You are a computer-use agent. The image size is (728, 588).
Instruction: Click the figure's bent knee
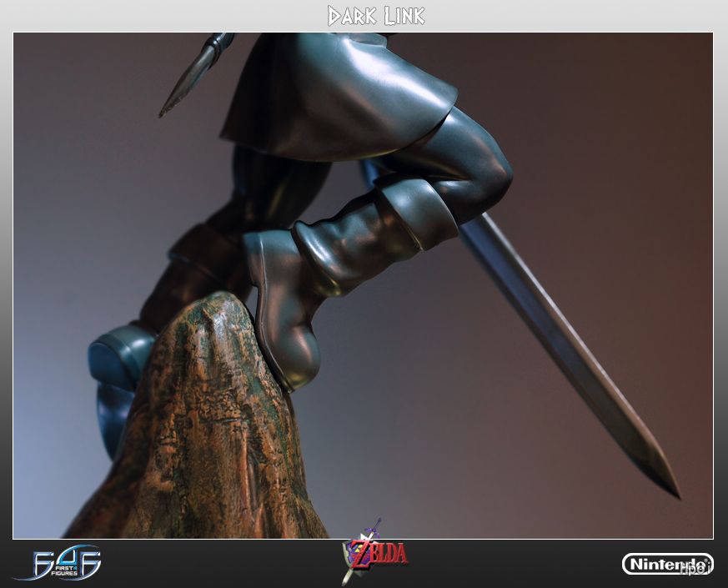pyautogui.click(x=492, y=171)
